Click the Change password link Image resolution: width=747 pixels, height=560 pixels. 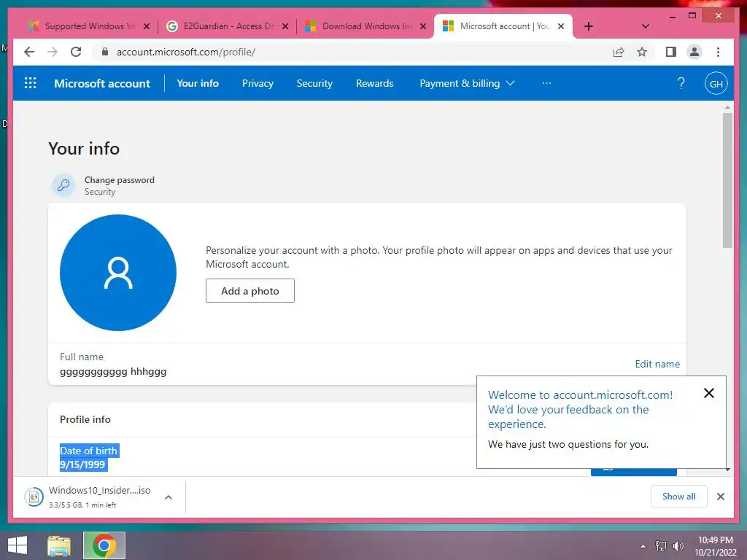119,180
